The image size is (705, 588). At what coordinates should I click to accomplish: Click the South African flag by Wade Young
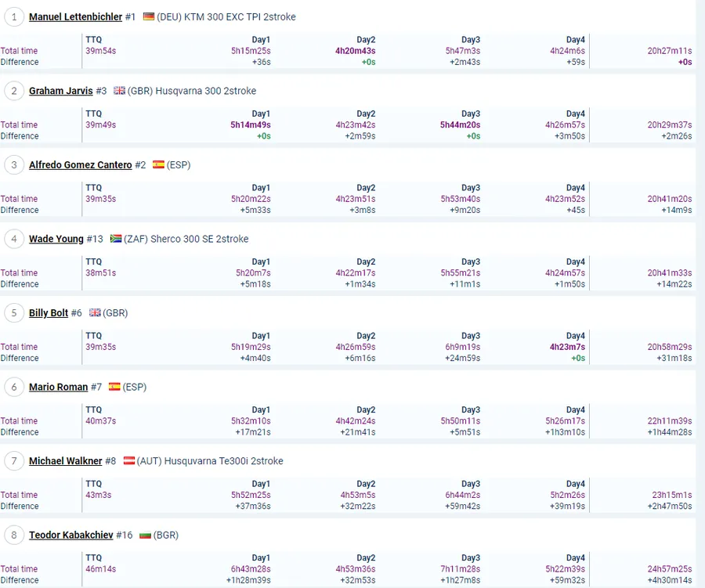(115, 239)
